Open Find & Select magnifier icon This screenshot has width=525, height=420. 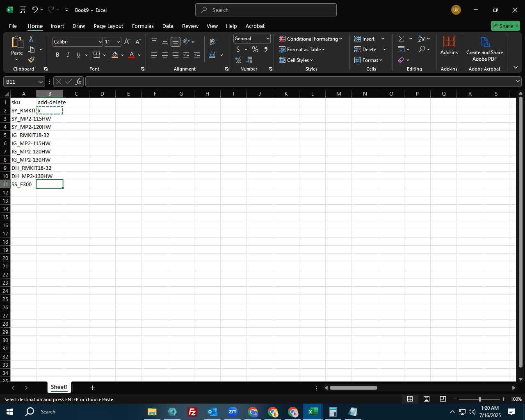tap(422, 49)
